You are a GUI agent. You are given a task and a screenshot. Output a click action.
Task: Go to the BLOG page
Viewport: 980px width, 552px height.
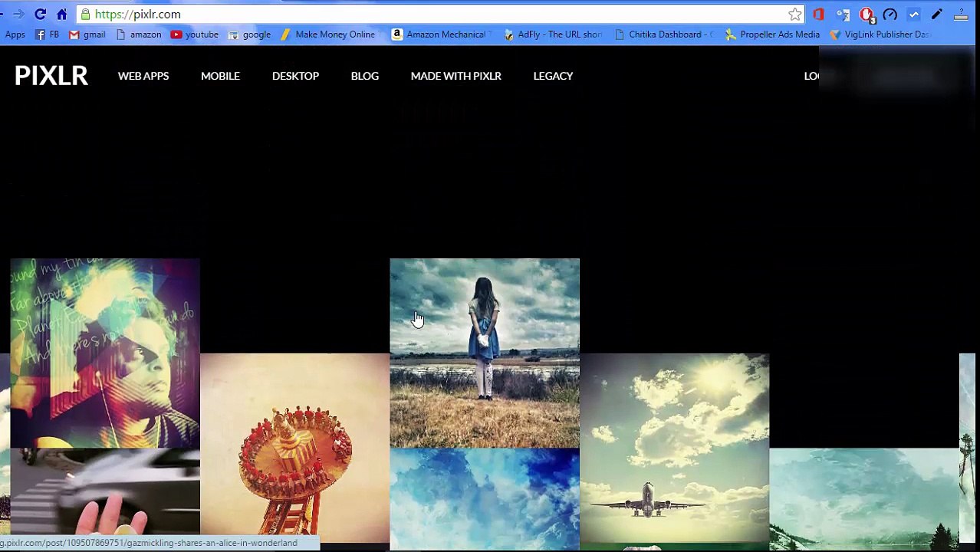click(x=364, y=76)
